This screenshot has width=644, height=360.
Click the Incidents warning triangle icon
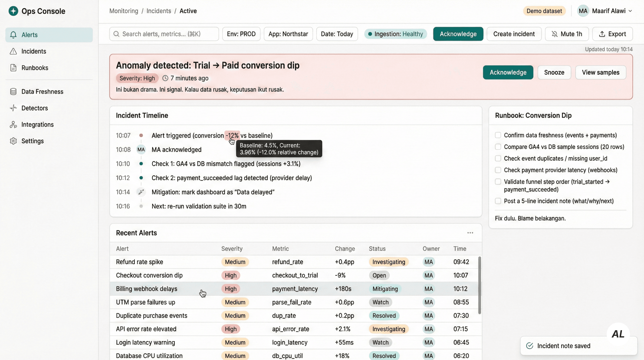(13, 51)
